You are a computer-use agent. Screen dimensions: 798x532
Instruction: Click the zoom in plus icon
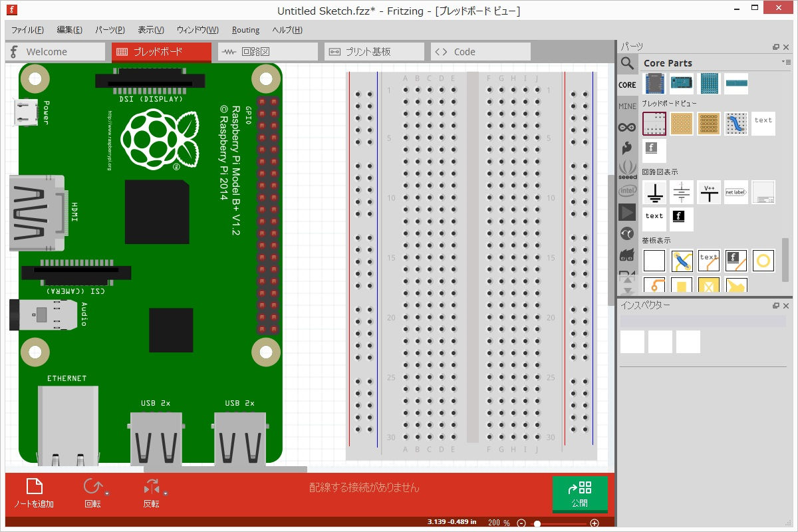595,523
